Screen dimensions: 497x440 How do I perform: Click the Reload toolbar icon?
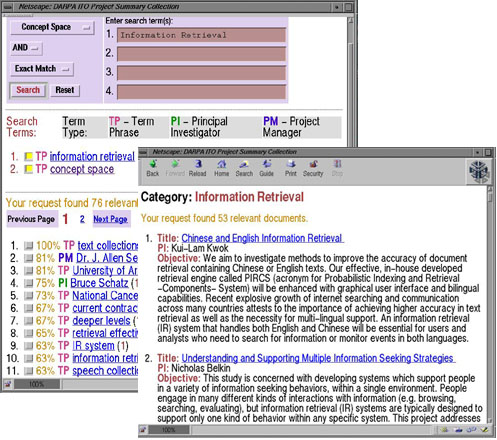(x=198, y=168)
